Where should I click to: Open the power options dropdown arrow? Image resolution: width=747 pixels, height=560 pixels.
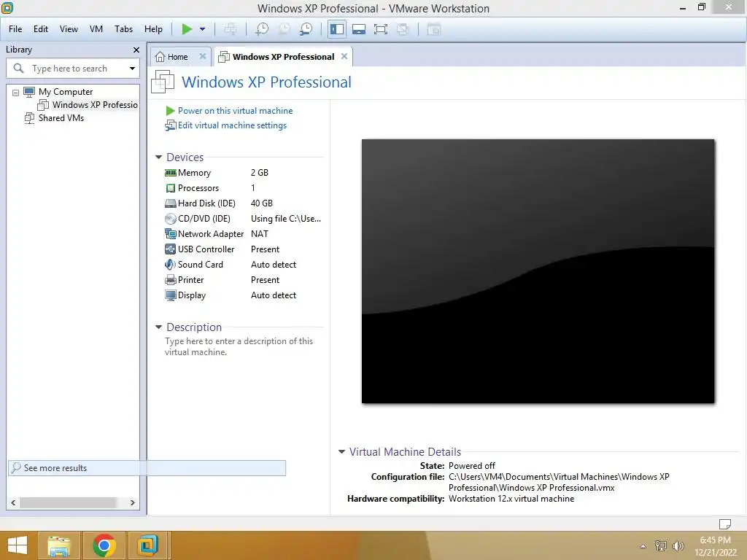203,29
